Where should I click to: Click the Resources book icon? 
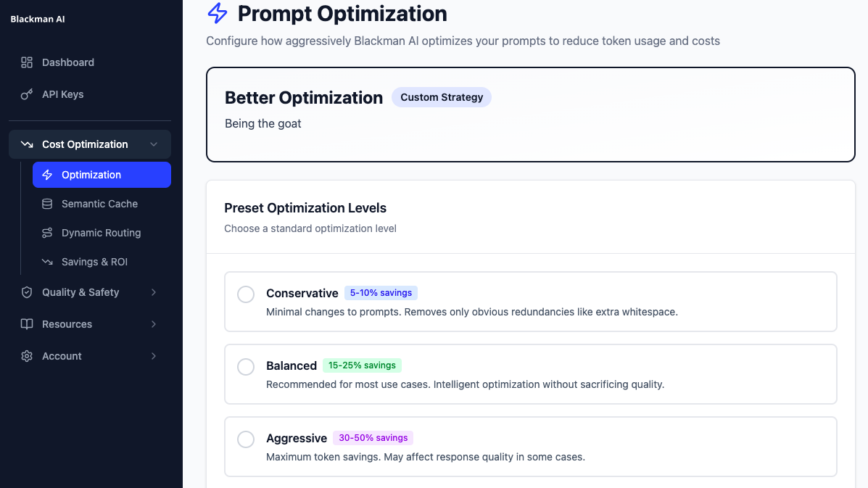click(x=26, y=324)
